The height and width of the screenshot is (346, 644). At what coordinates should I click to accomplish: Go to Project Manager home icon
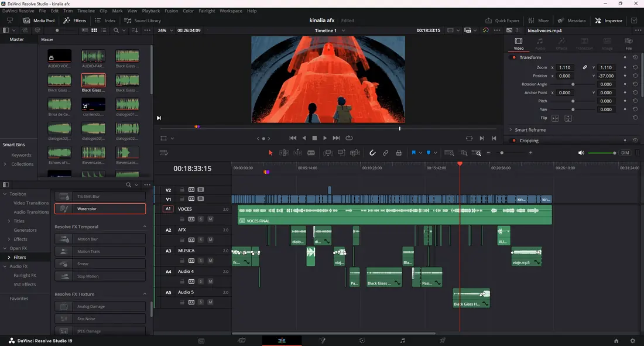[616, 341]
